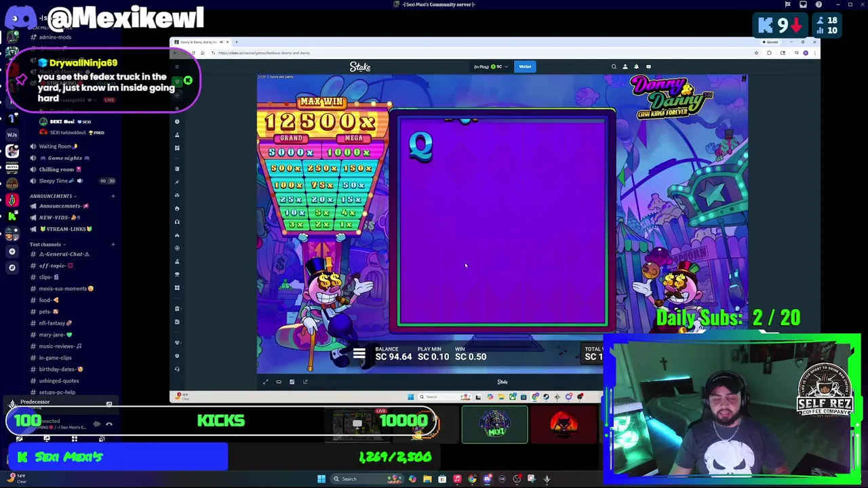
Task: Open the admins-mods channel
Action: (x=54, y=37)
